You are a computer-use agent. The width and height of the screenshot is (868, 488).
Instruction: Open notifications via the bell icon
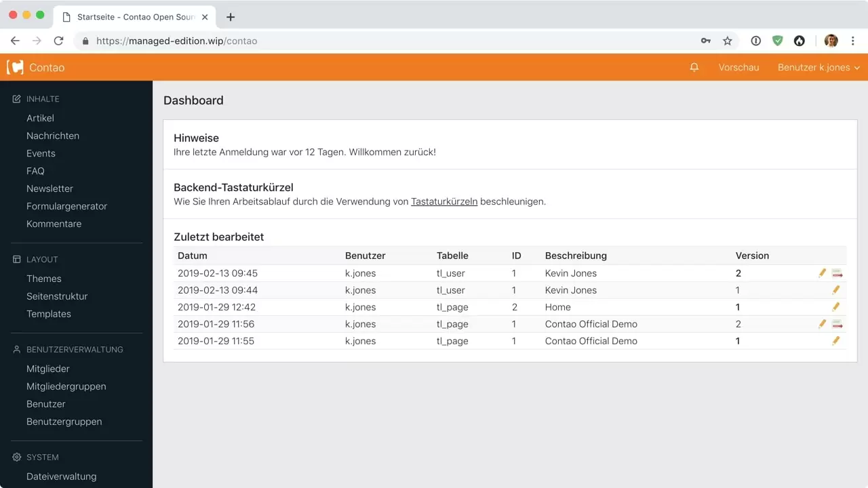(694, 67)
